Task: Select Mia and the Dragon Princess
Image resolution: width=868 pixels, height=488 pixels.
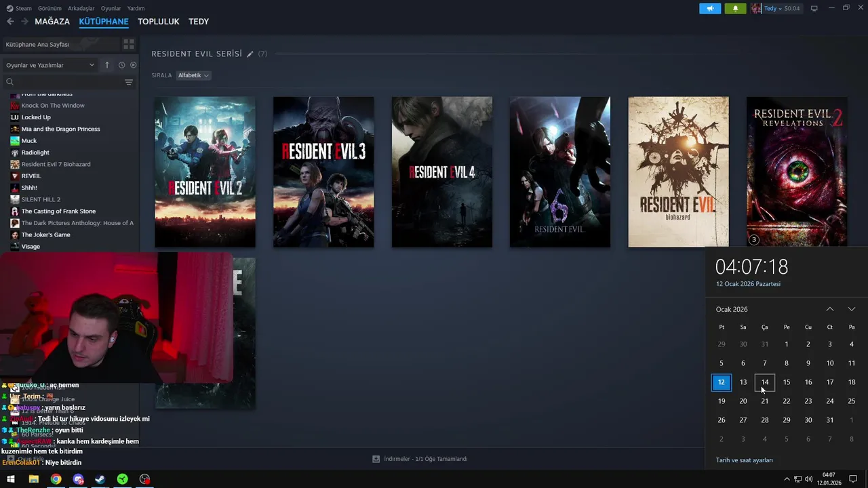Action: (x=60, y=129)
